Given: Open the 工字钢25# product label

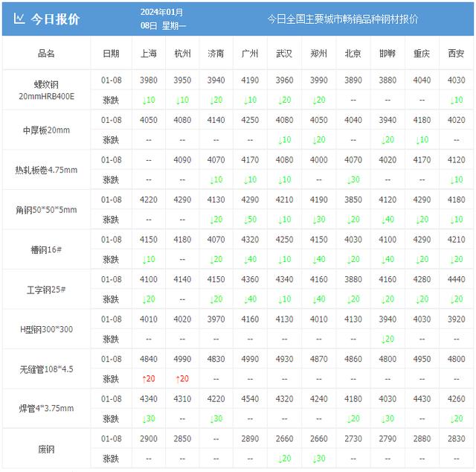Looking at the screenshot, I should coord(46,289).
